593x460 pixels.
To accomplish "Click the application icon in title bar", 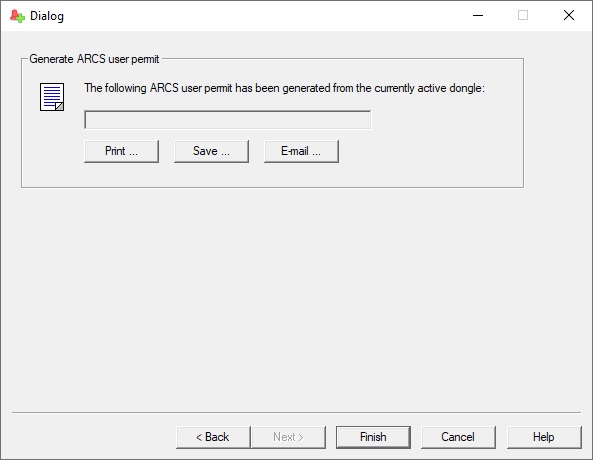I will (17, 16).
